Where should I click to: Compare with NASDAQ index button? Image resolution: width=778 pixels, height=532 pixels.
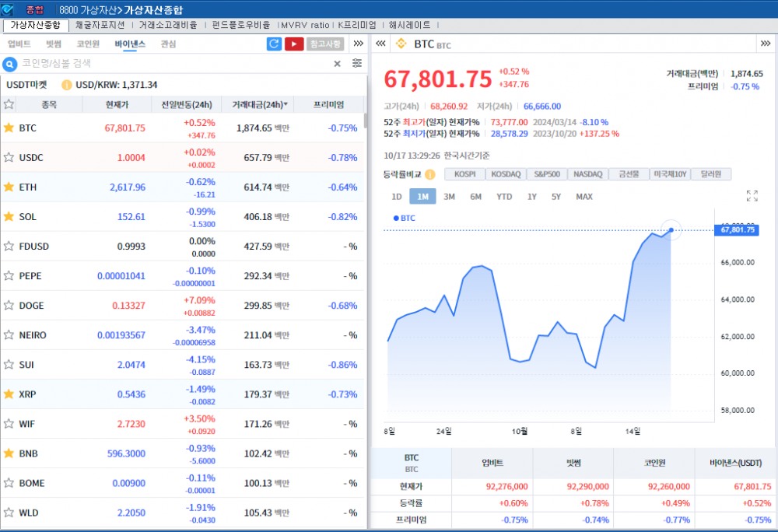click(587, 174)
